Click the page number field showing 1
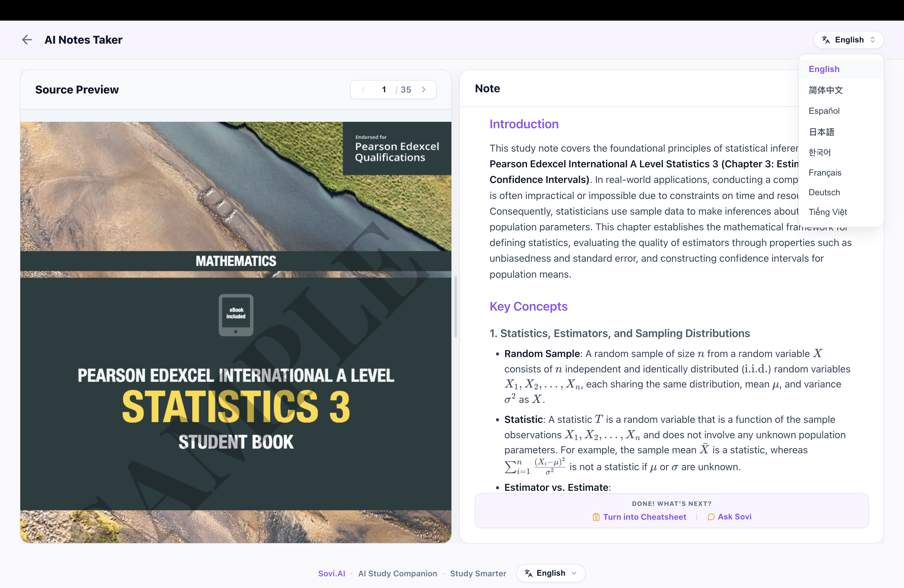 click(384, 89)
